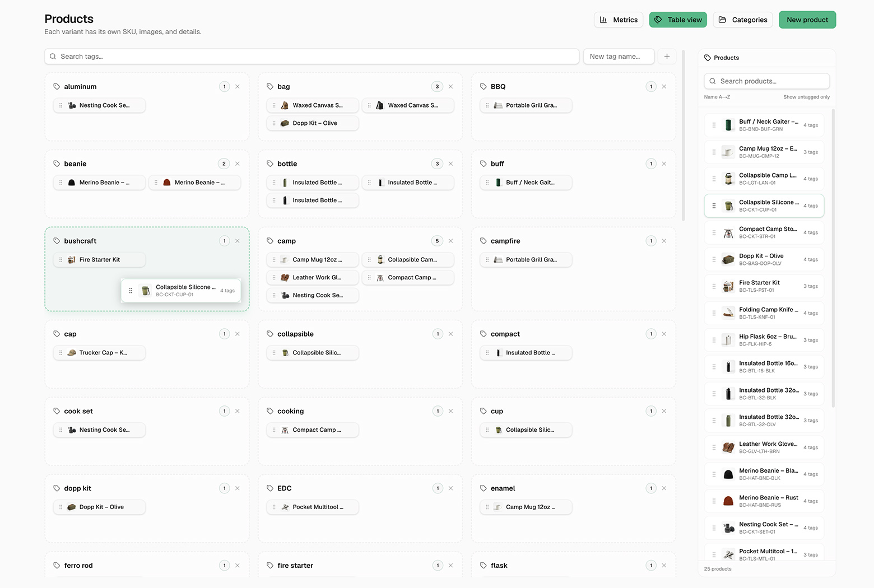Select Hip Flask 6oz product row
The width and height of the screenshot is (874, 588).
[764, 340]
